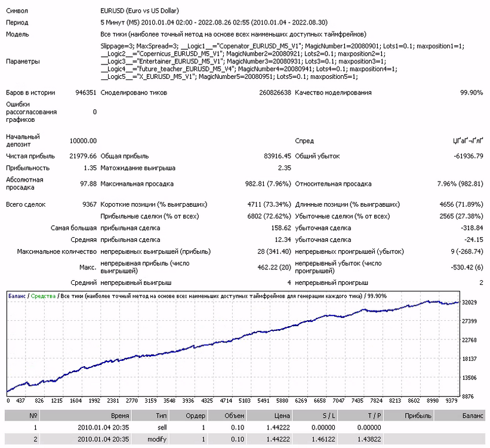The image size is (490, 448).
Task: Click absolute drawdown value 97.88
Action: click(x=88, y=183)
